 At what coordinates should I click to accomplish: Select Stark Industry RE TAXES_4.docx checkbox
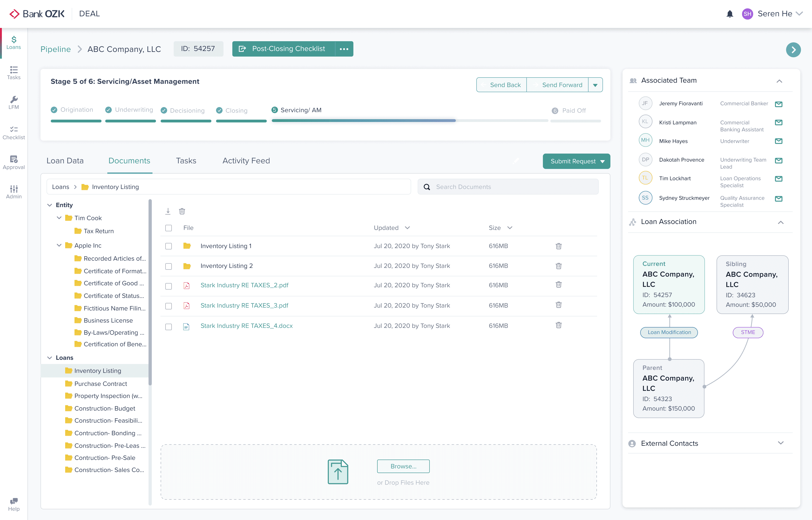tap(169, 327)
